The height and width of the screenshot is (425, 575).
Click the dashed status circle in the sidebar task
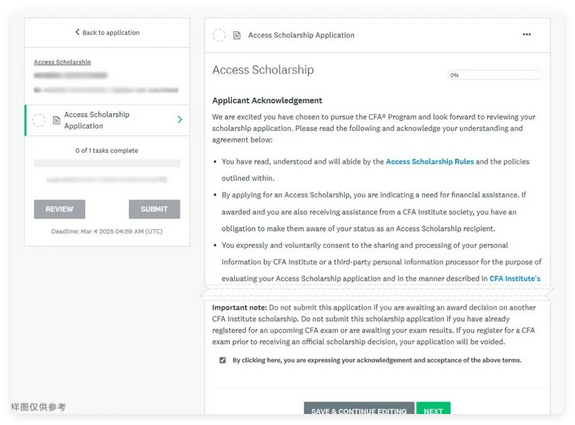[39, 120]
